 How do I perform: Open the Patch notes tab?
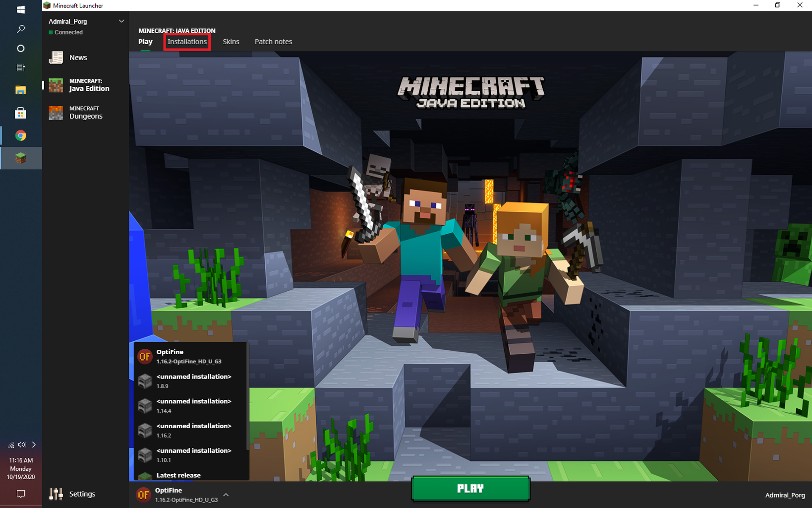click(x=273, y=42)
